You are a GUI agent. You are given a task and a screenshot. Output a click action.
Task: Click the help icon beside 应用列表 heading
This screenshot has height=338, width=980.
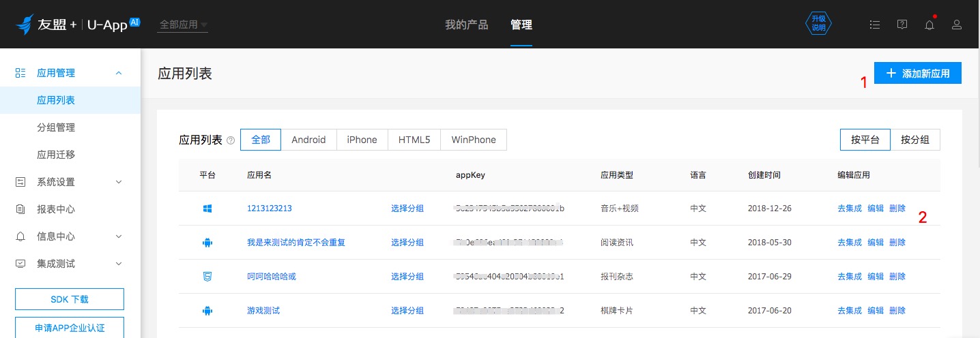[231, 140]
